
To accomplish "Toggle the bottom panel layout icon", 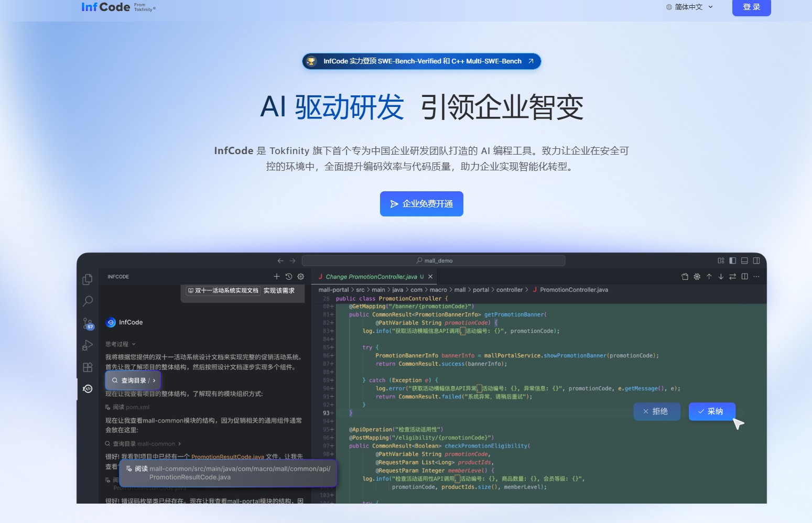I will (744, 260).
